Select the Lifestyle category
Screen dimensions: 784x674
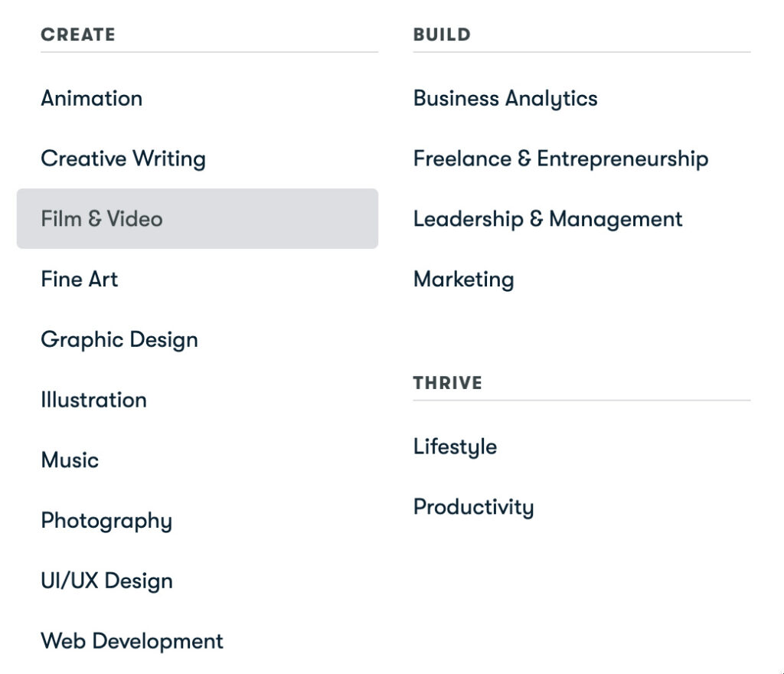coord(455,447)
